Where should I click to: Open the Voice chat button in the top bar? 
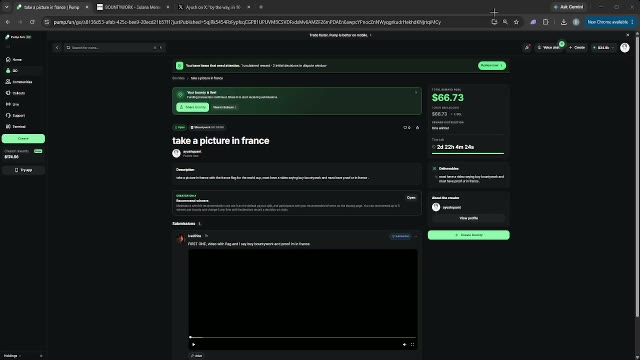[x=549, y=48]
